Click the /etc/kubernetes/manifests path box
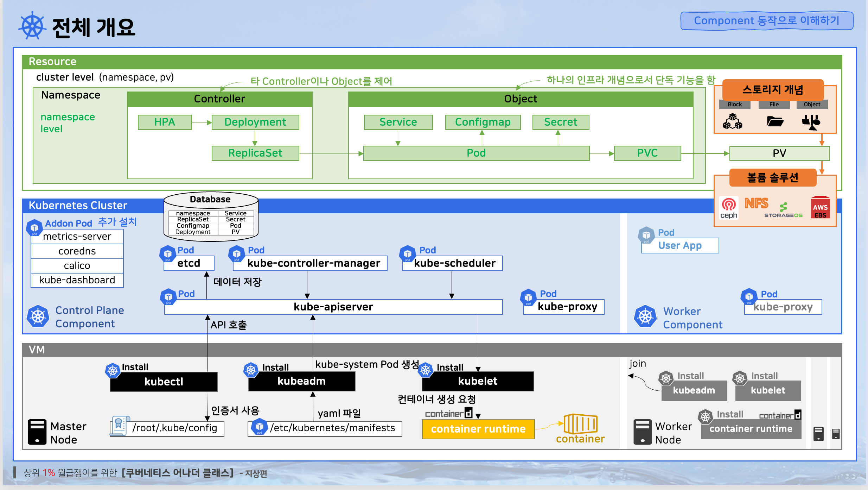 [x=325, y=428]
